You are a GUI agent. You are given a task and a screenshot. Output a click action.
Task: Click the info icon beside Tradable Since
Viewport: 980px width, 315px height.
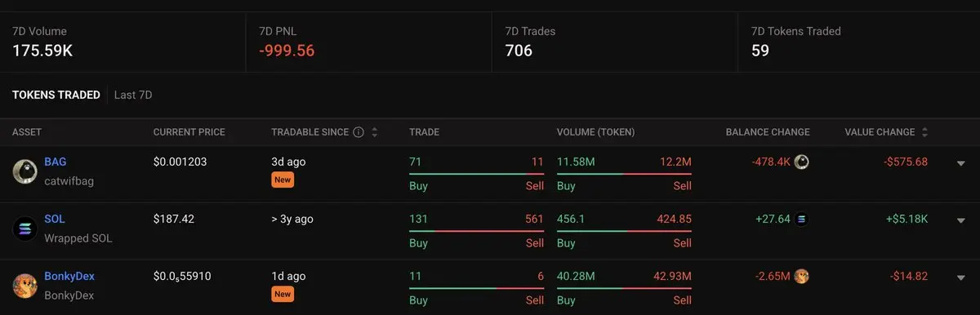[x=359, y=132]
